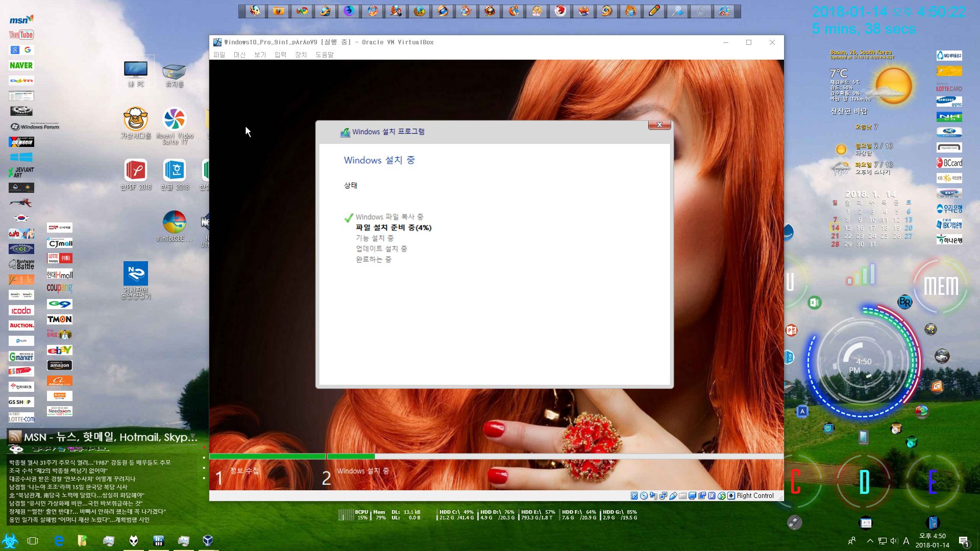Click the ebay shortcut icon
980x551 pixels.
(60, 350)
